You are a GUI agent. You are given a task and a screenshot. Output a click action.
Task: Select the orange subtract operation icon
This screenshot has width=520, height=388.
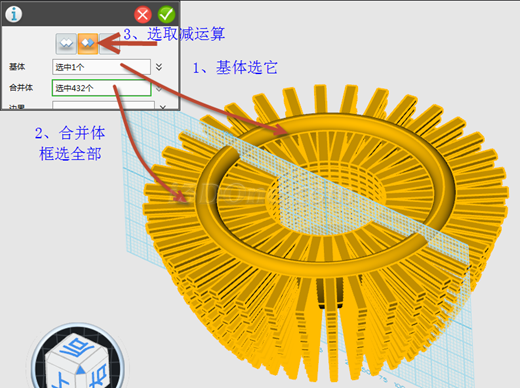[88, 43]
